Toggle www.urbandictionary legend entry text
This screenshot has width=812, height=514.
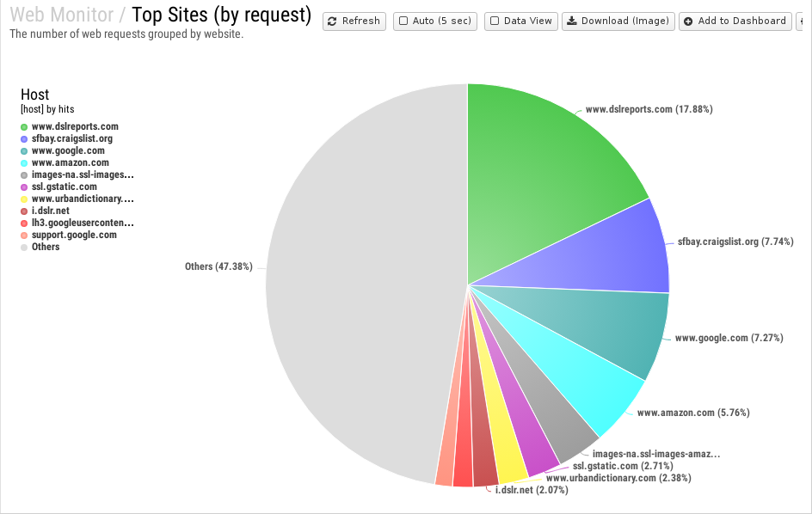tap(83, 199)
